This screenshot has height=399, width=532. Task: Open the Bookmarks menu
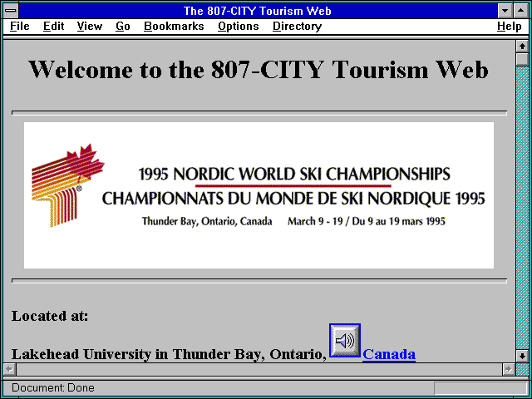(x=174, y=27)
